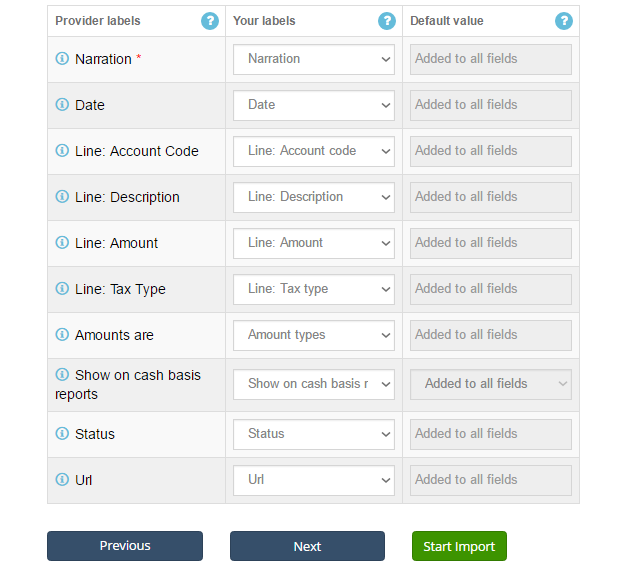Click the info icon next to Url
635x569 pixels.
62,479
